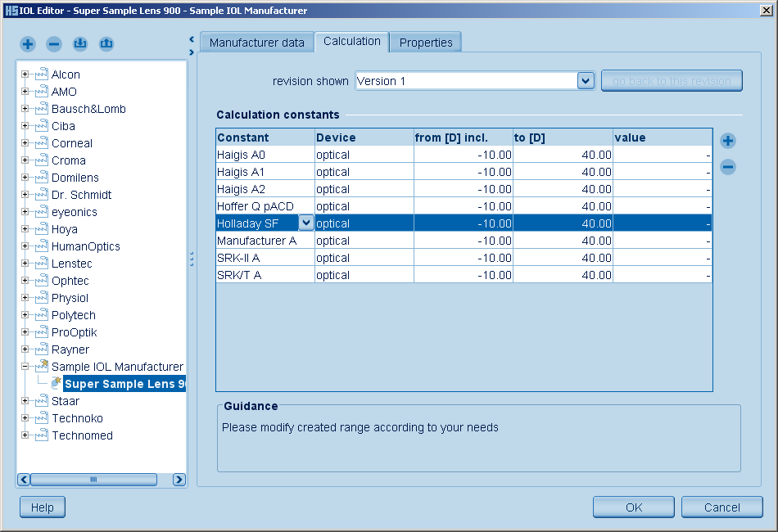Image resolution: width=778 pixels, height=532 pixels.
Task: Click the tree panel horizontal scrollbar right arrow
Action: [179, 480]
